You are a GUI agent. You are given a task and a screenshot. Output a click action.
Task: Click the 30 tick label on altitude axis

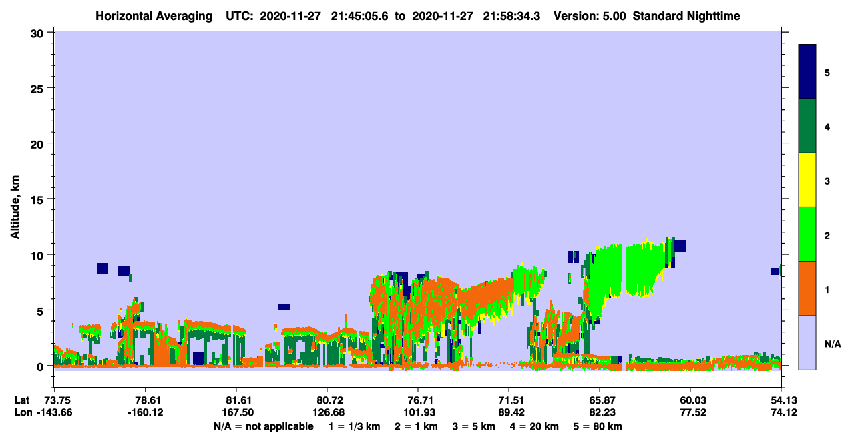(x=39, y=33)
